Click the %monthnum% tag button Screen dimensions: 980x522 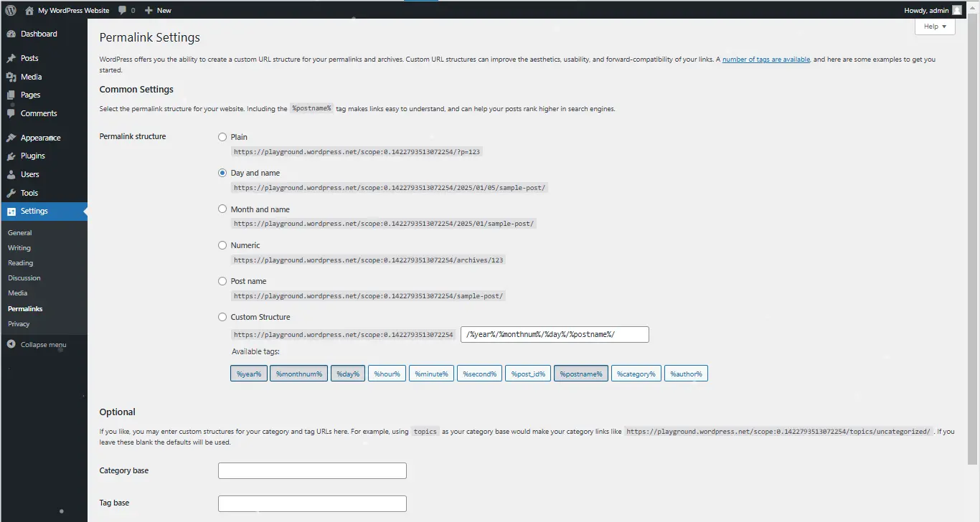(299, 374)
